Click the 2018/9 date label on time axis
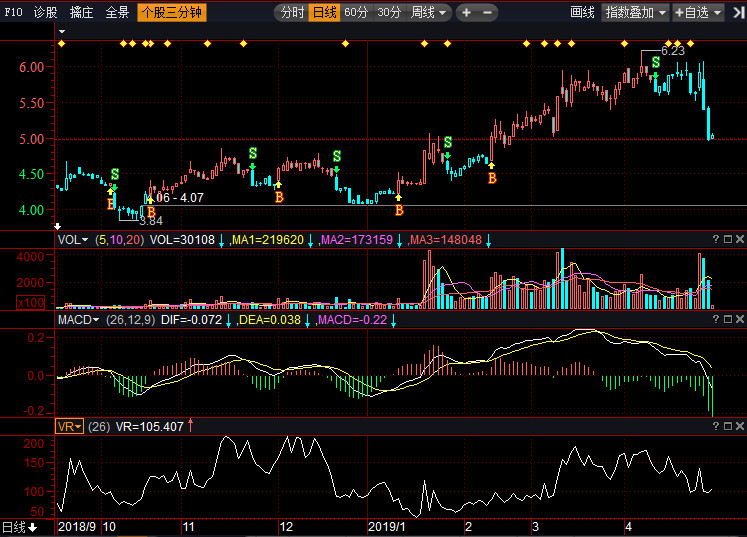The height and width of the screenshot is (537, 747). click(77, 527)
